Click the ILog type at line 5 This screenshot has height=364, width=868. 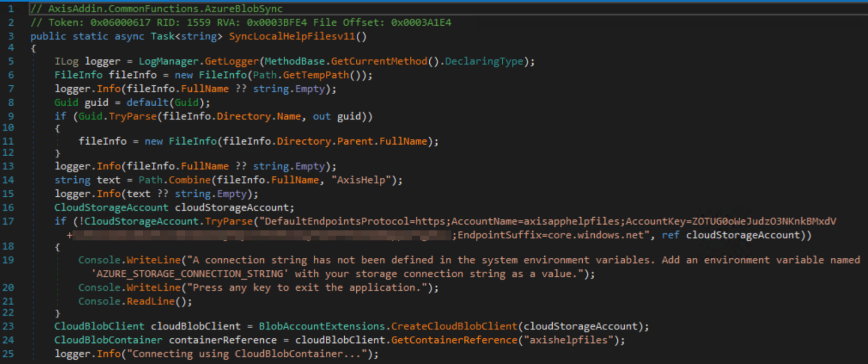tap(66, 62)
